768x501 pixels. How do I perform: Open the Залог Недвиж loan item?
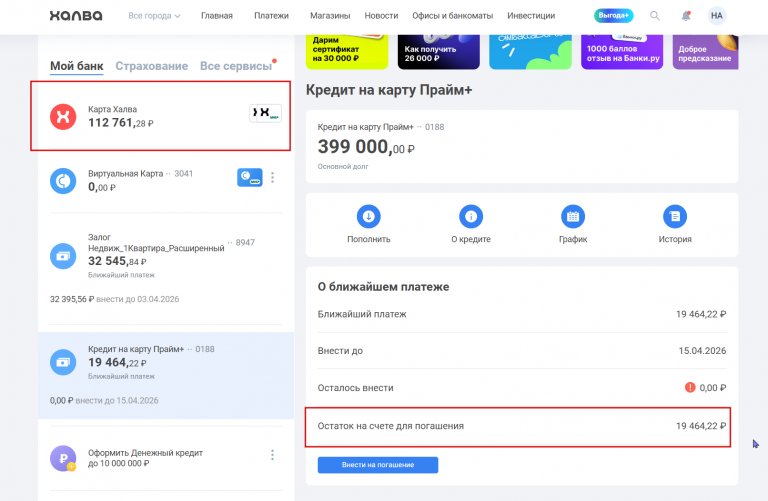[160, 255]
